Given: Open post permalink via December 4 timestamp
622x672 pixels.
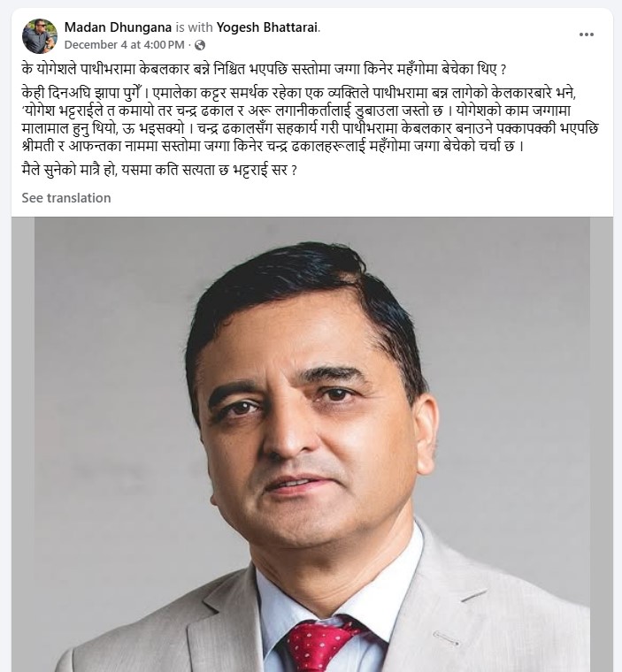Looking at the screenshot, I should (x=125, y=45).
